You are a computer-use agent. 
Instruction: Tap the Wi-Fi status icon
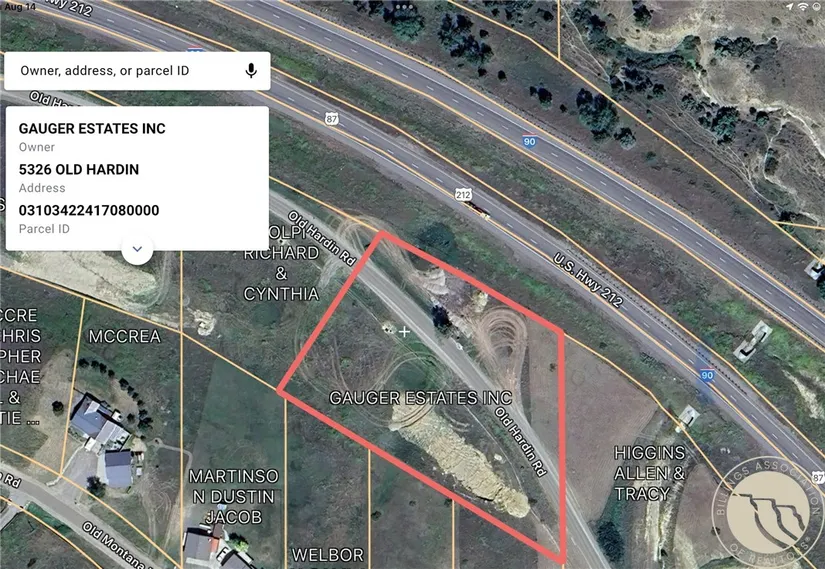(x=803, y=7)
